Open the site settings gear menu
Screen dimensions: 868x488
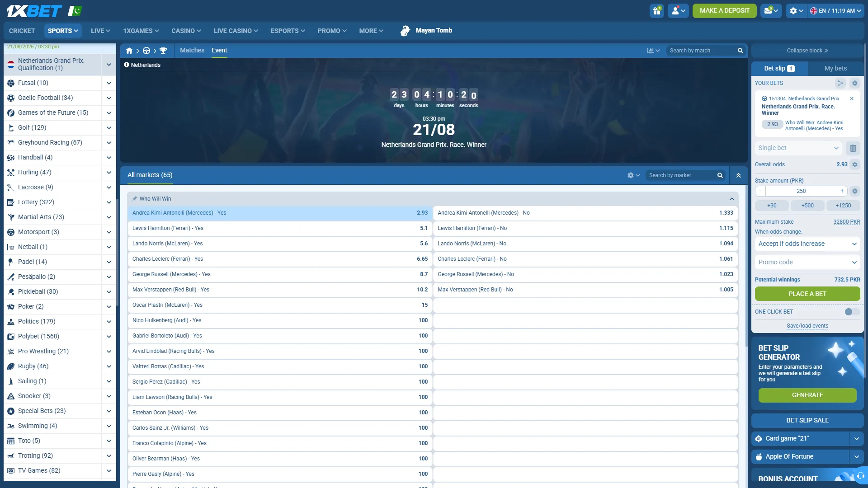pyautogui.click(x=797, y=11)
